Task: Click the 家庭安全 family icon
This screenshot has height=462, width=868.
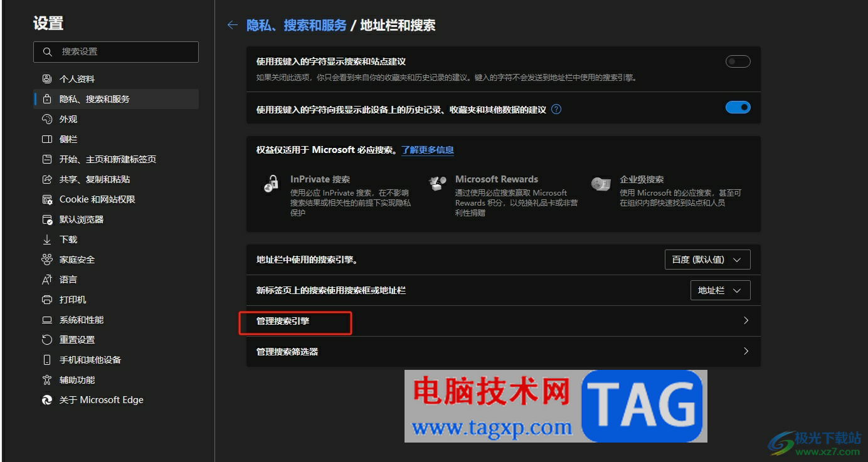Action: [x=47, y=260]
